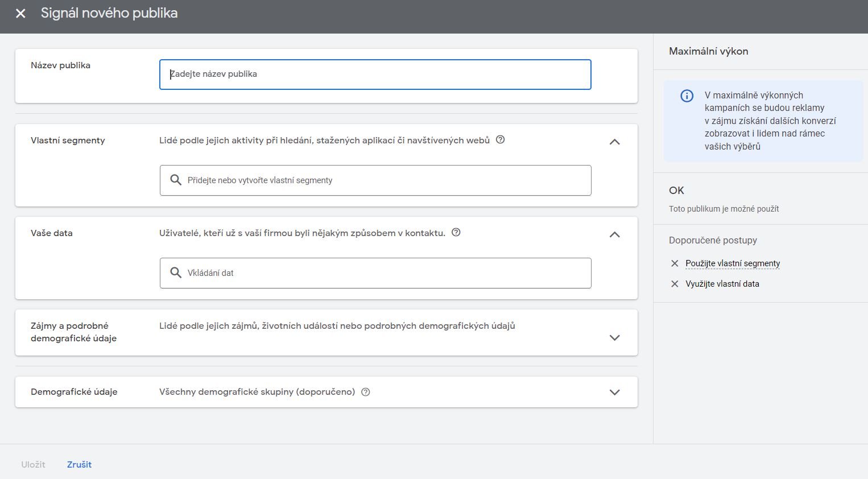Open help icon for Vaše data description
Image resolution: width=868 pixels, height=479 pixels.
tap(456, 232)
